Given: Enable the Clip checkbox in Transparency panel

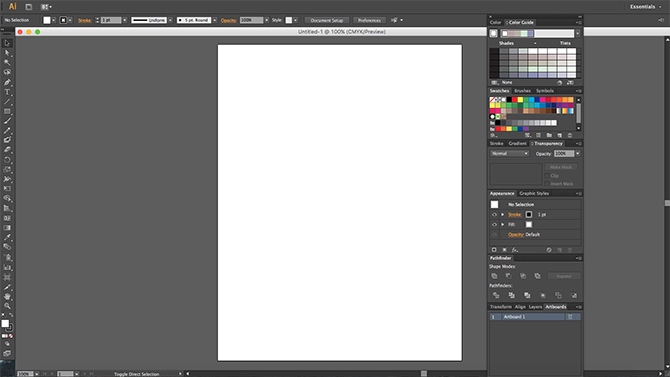Looking at the screenshot, I should click(547, 176).
